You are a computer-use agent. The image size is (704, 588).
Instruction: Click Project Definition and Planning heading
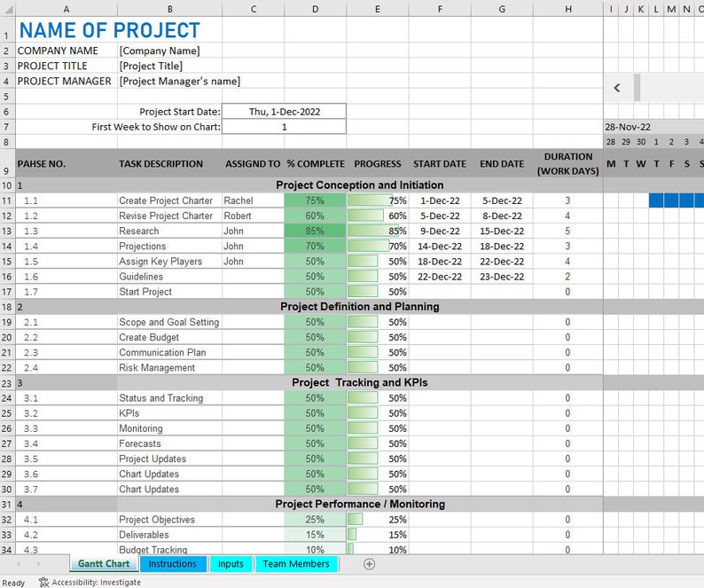360,306
